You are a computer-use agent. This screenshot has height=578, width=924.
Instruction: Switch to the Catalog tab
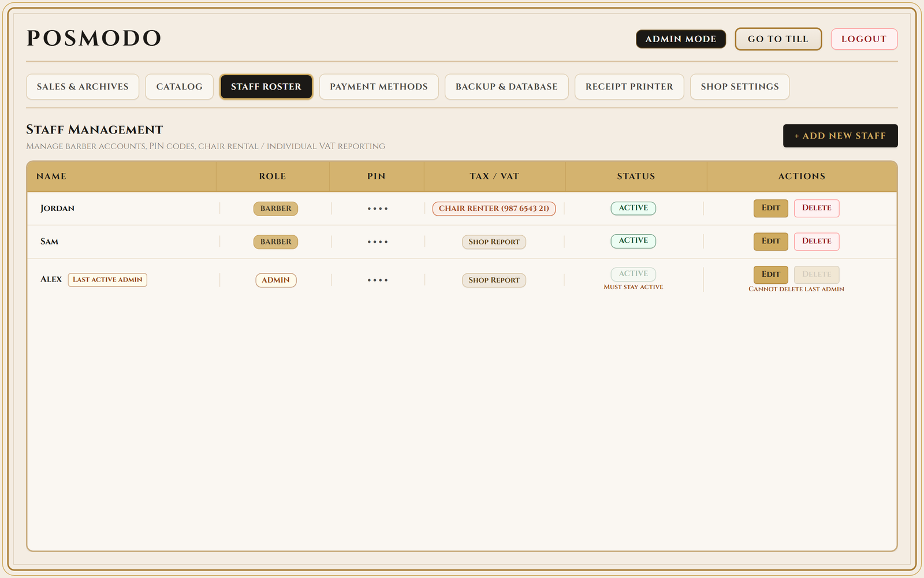(179, 87)
